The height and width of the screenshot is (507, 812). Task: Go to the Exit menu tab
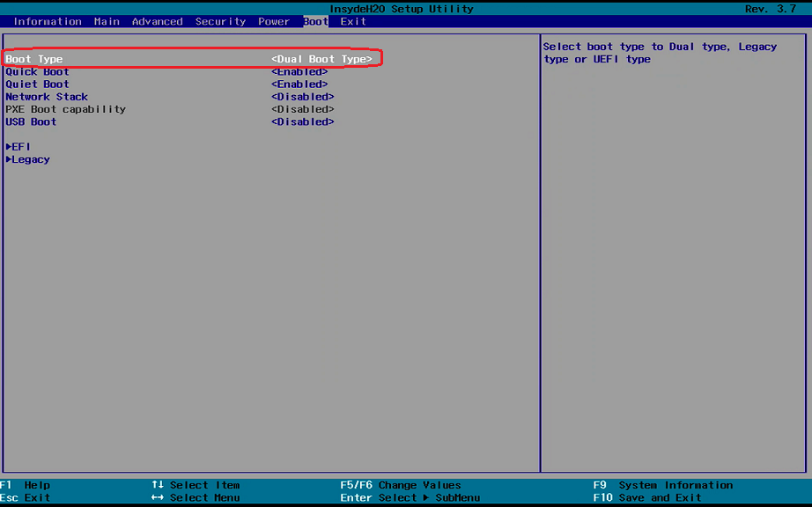[x=353, y=21]
